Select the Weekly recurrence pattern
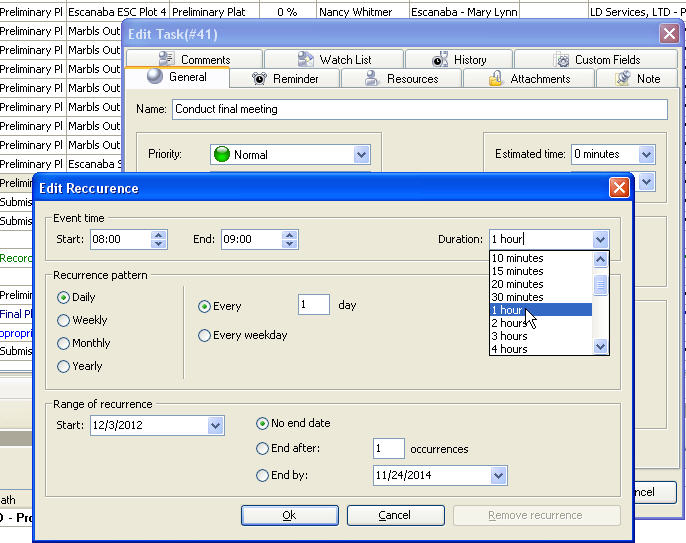This screenshot has height=543, width=686. pyautogui.click(x=64, y=320)
